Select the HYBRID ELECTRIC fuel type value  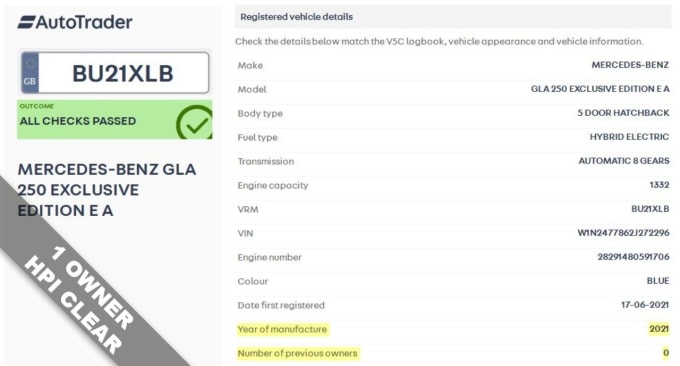tap(629, 137)
